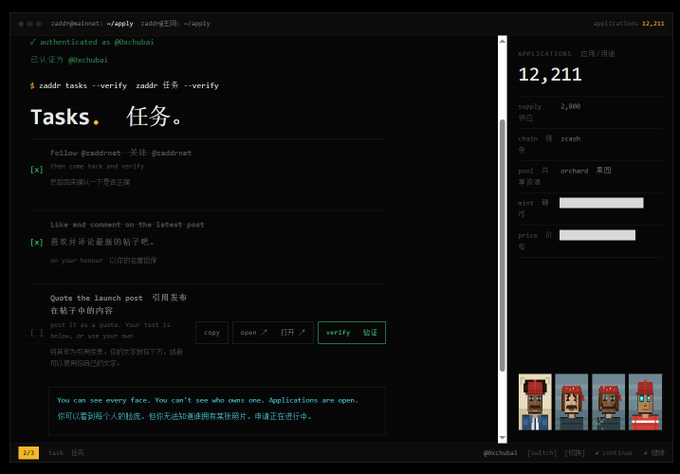
Task: Toggle the Follow @zaddrnet task checkbox
Action: (x=36, y=170)
